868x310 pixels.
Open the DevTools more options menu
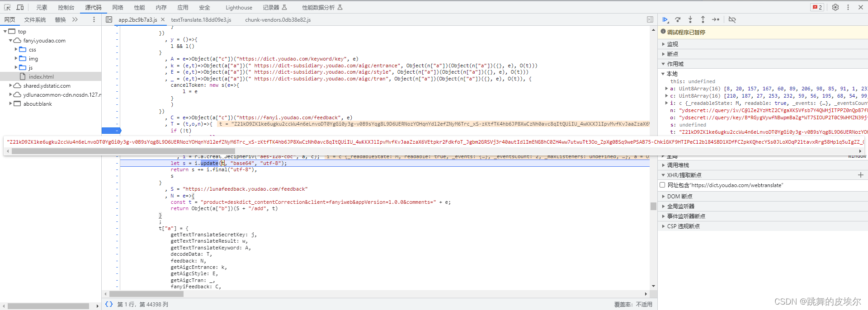point(848,7)
